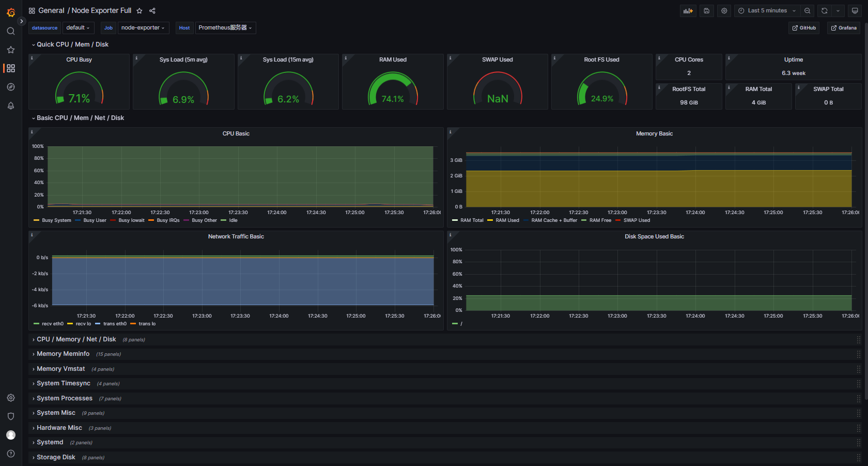Image resolution: width=868 pixels, height=466 pixels.
Task: Open Explore compass icon
Action: (11, 87)
